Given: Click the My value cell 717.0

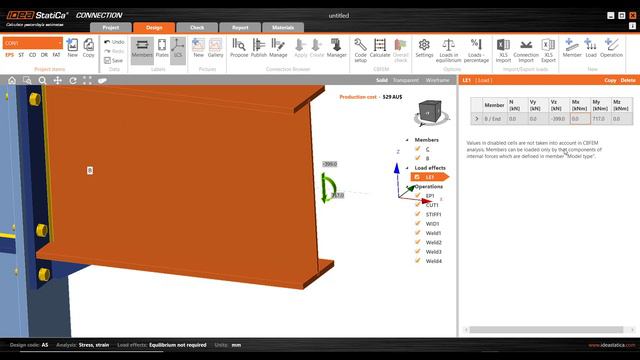Looking at the screenshot, I should [601, 119].
